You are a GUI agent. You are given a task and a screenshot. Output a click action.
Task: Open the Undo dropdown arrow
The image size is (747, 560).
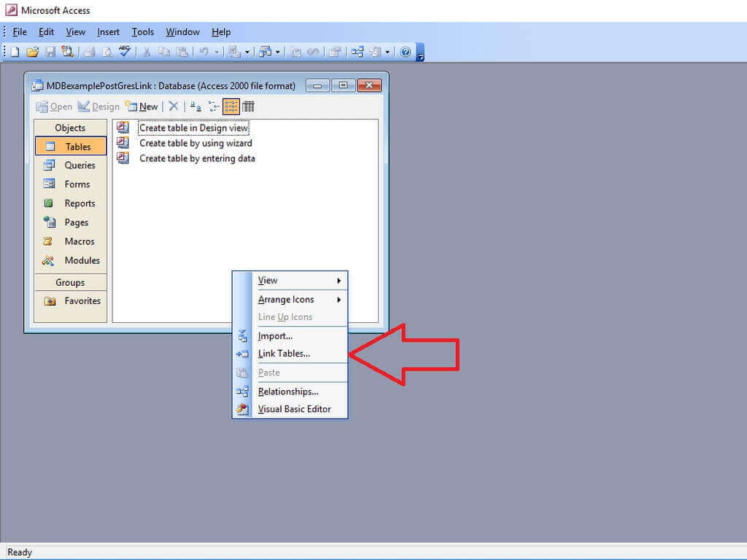(x=216, y=52)
